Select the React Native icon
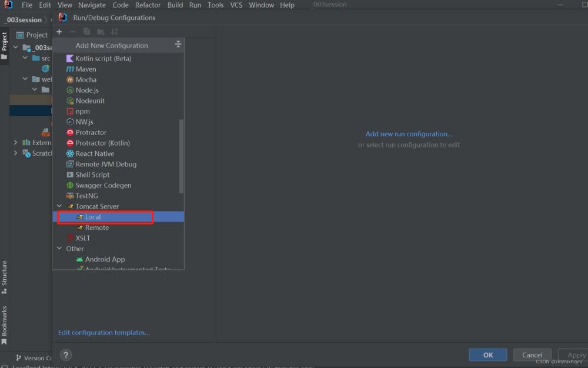The height and width of the screenshot is (368, 588). click(x=70, y=153)
